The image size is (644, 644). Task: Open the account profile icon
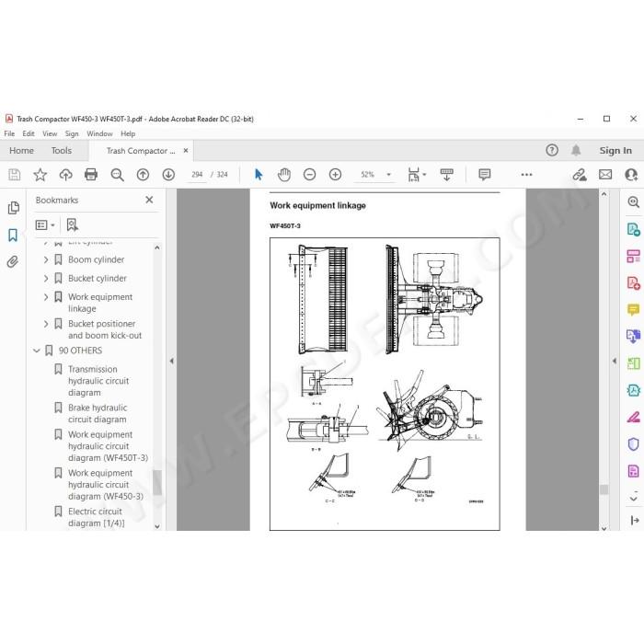pos(631,175)
